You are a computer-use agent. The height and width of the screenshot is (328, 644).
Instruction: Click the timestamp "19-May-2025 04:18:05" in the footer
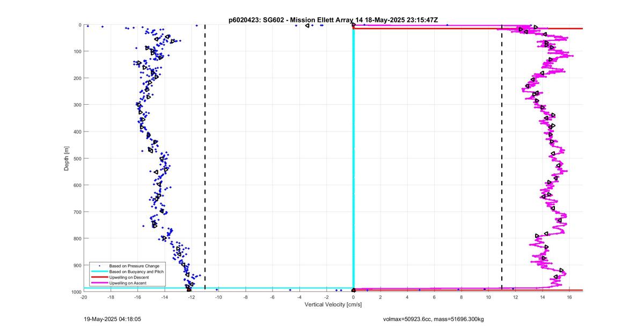tap(112, 318)
